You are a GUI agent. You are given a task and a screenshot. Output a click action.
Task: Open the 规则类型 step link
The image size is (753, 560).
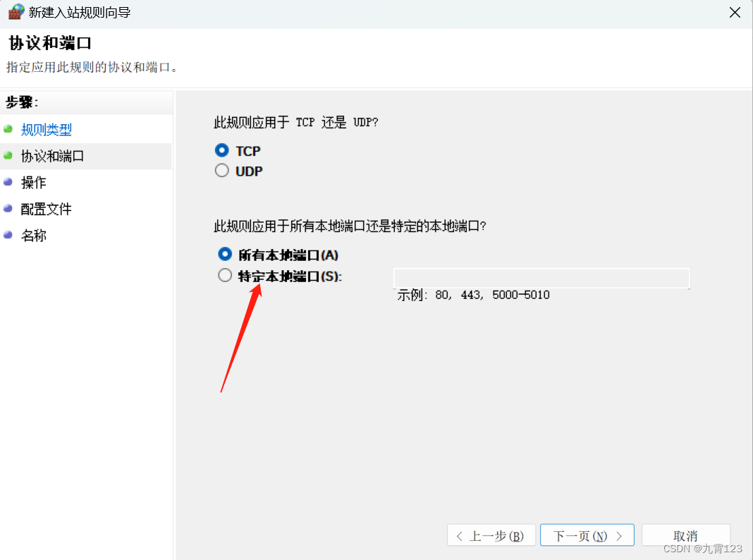pos(47,129)
